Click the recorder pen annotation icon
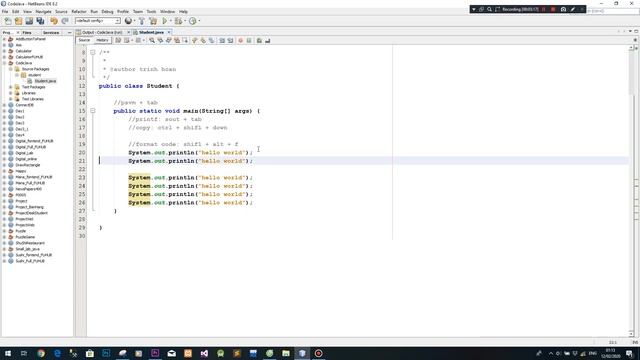 click(x=573, y=9)
